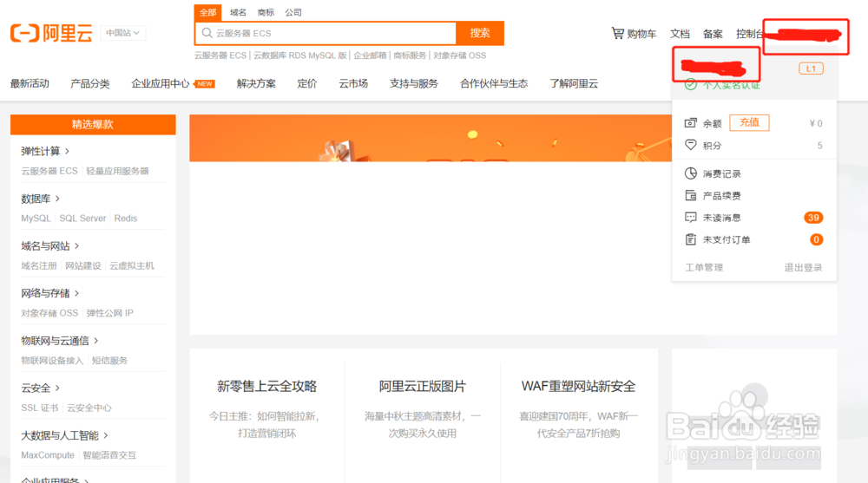Open the 合作伙伴与生态 menu
The width and height of the screenshot is (868, 483).
[x=494, y=83]
